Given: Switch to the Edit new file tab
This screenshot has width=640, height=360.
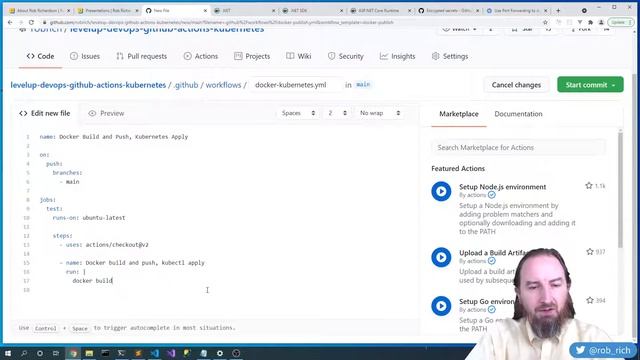Looking at the screenshot, I should (x=44, y=113).
